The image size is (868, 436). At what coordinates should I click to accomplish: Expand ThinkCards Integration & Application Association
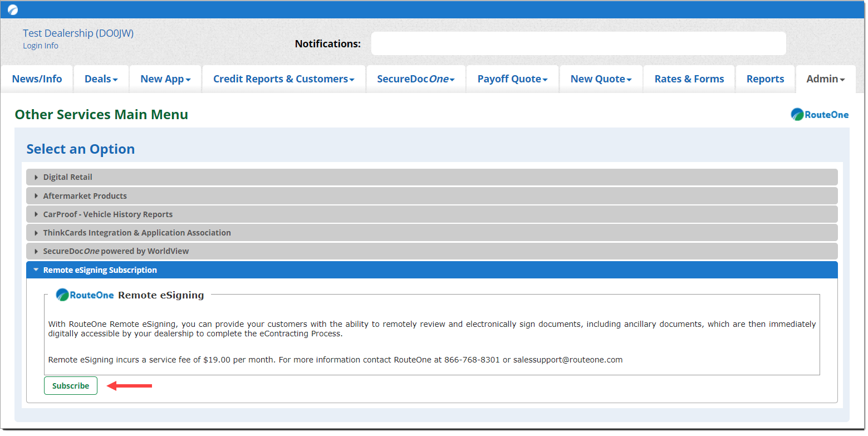click(432, 233)
